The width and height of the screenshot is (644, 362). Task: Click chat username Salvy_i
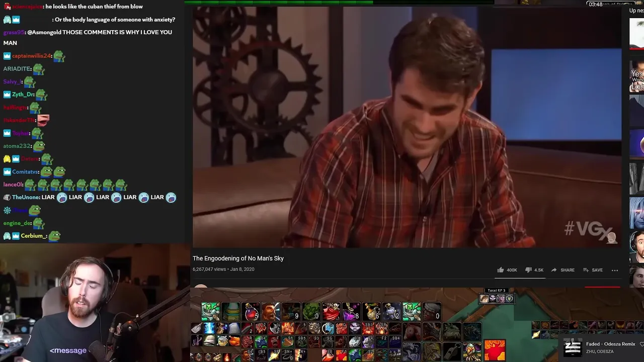click(x=12, y=81)
